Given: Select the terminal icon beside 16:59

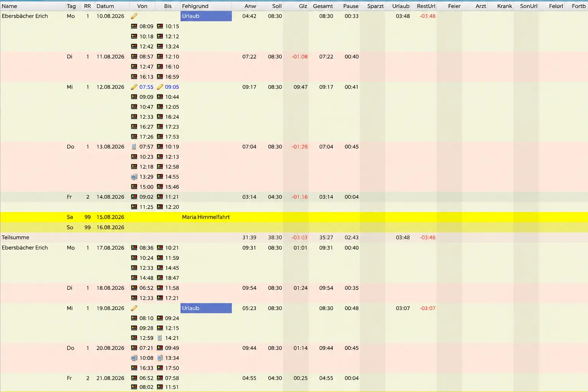Looking at the screenshot, I should pyautogui.click(x=160, y=77).
